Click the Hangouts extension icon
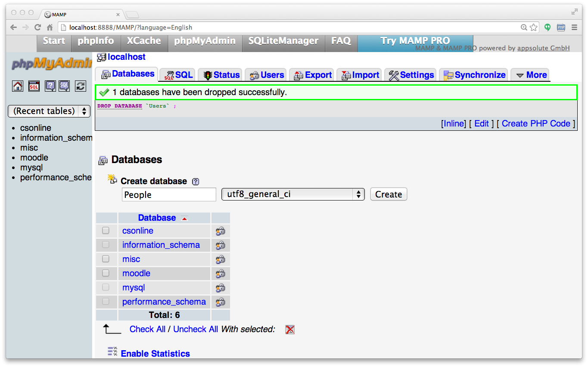 point(548,28)
